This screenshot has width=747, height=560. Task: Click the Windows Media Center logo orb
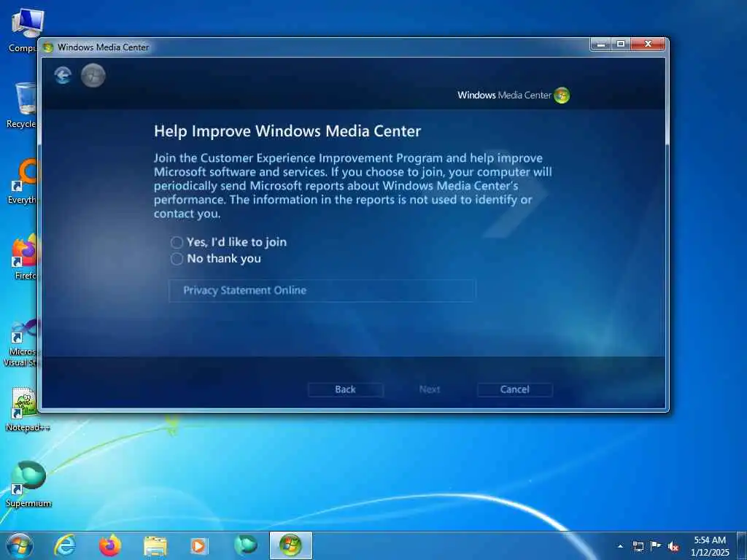point(562,96)
